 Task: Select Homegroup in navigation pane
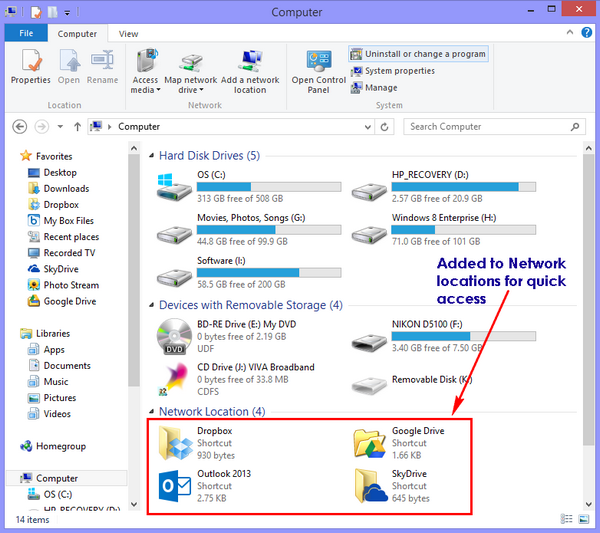[53, 446]
